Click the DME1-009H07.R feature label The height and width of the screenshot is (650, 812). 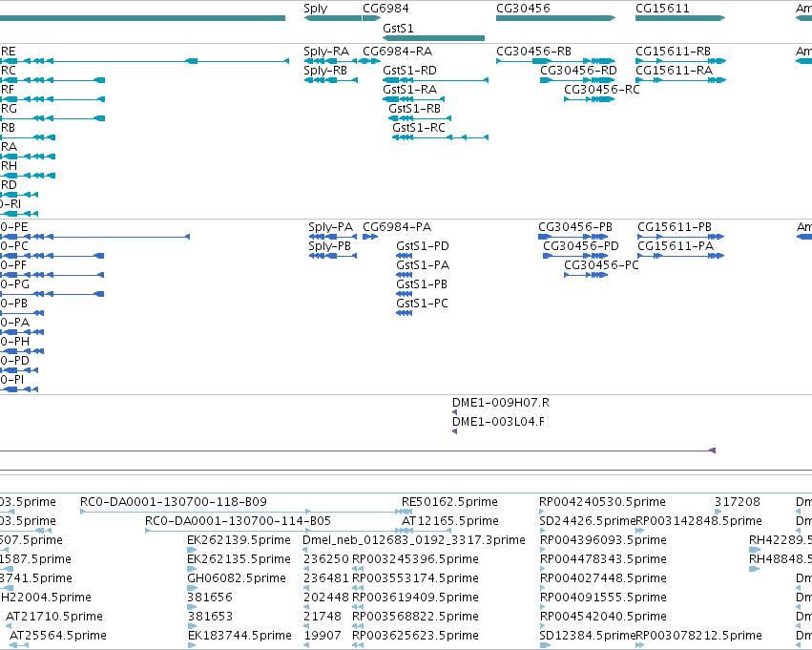tap(501, 403)
